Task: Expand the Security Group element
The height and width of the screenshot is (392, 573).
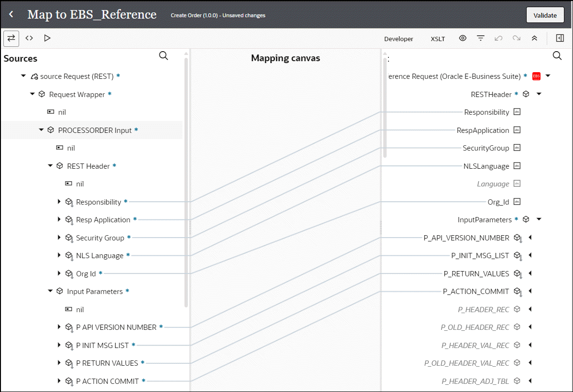Action: coord(59,237)
